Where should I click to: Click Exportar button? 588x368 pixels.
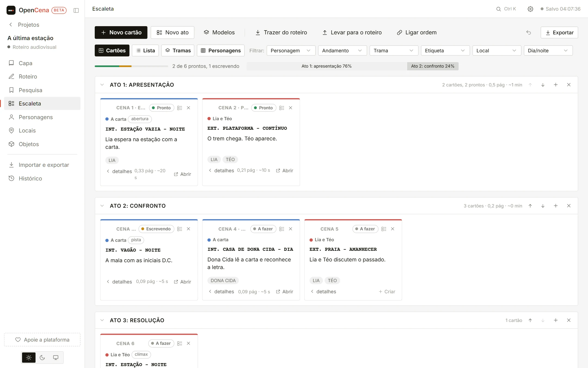click(559, 32)
